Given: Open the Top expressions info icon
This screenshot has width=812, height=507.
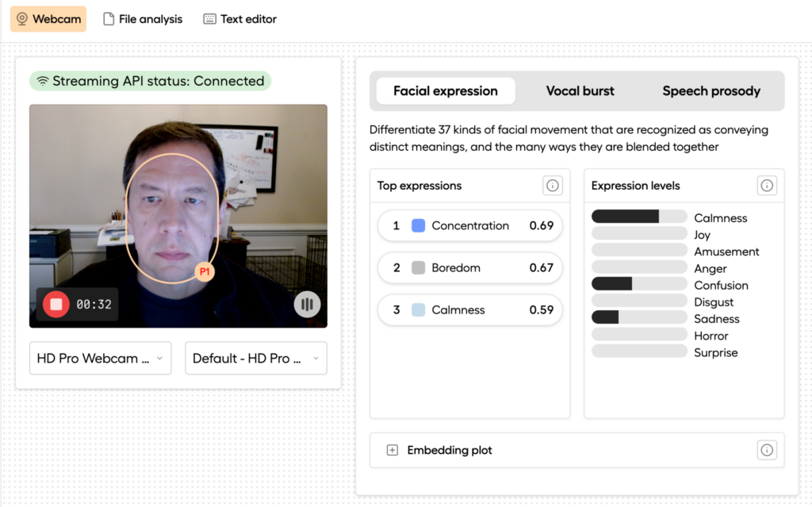Looking at the screenshot, I should tap(553, 186).
